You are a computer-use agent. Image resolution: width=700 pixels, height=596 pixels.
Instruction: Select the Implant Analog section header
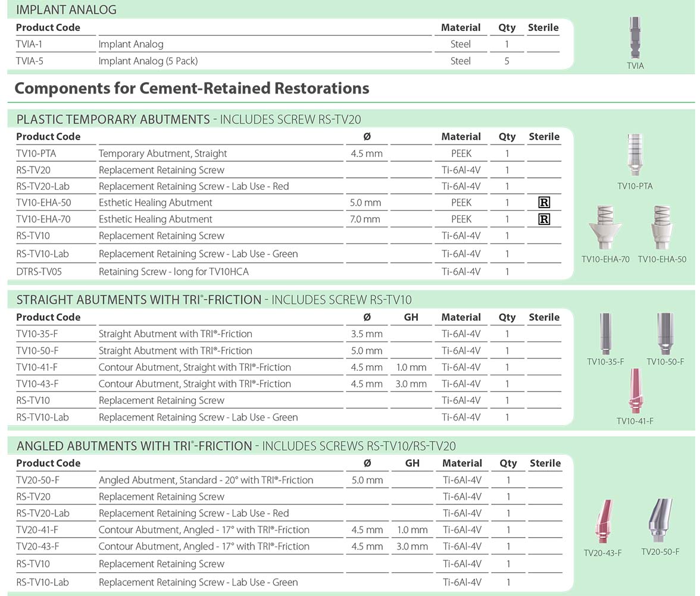point(66,10)
